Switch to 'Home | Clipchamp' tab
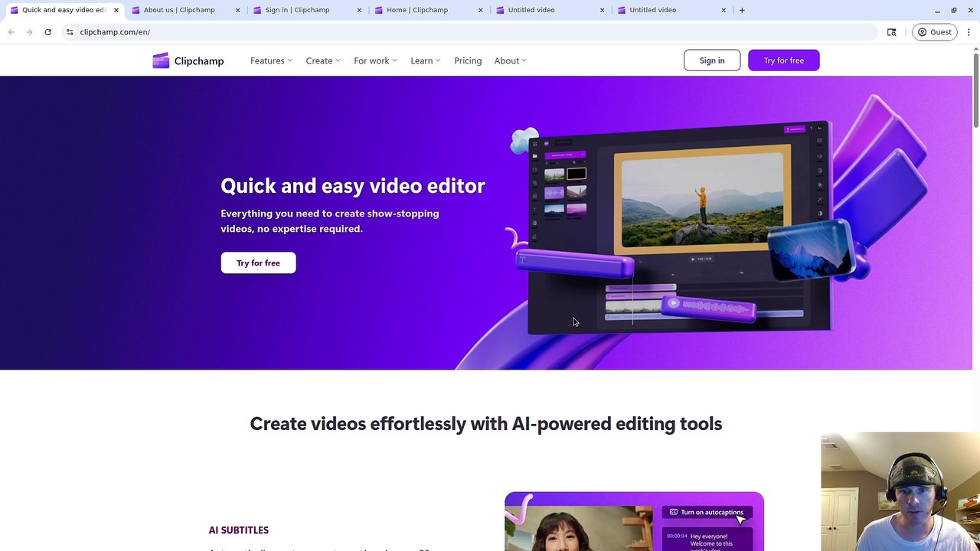980x551 pixels. (x=428, y=10)
